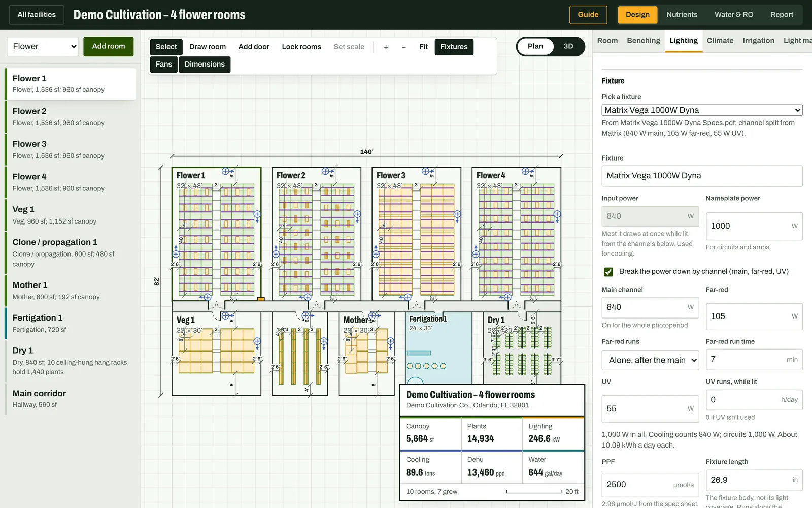The image size is (812, 508).
Task: Select the right-wall fan icon in Mother 1 room
Action: [391, 341]
